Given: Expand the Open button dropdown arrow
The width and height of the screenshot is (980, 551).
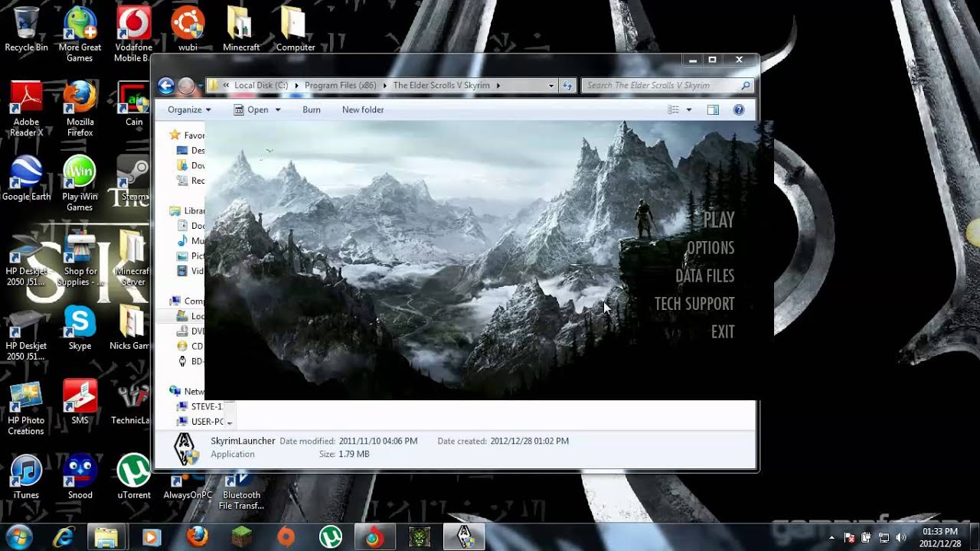Looking at the screenshot, I should 278,110.
